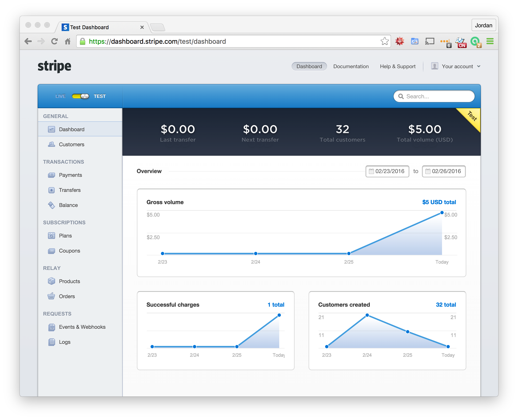Click the blue folder extension icon
Image resolution: width=518 pixels, height=420 pixels.
coord(415,41)
